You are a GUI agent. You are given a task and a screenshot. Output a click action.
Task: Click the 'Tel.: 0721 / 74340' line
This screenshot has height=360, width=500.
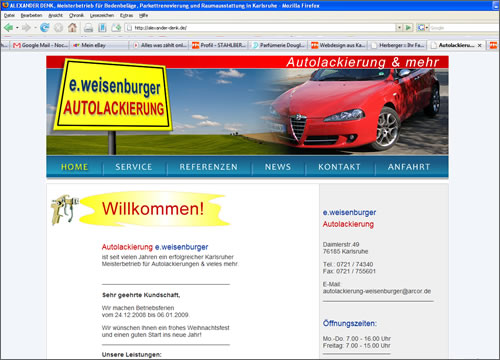[348, 265]
